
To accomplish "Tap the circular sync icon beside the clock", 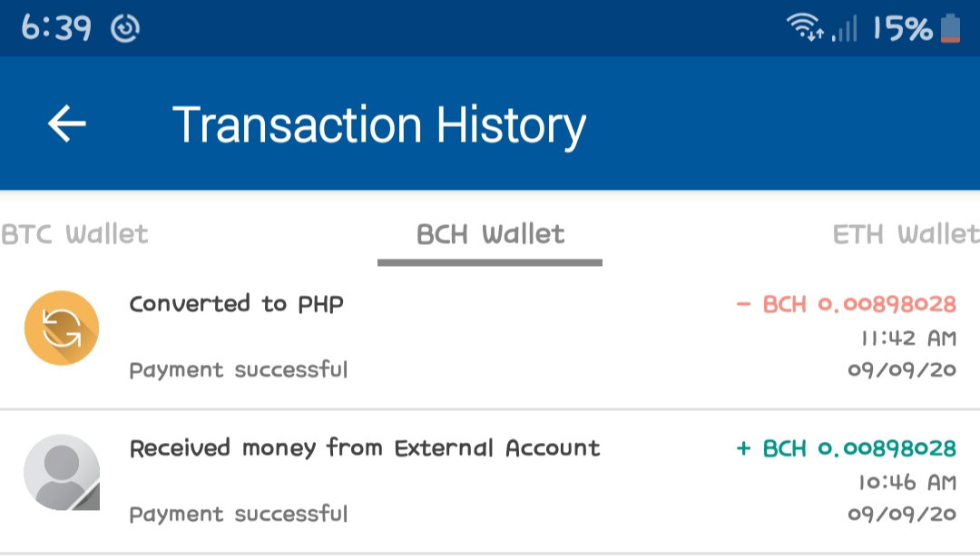I will (x=125, y=28).
